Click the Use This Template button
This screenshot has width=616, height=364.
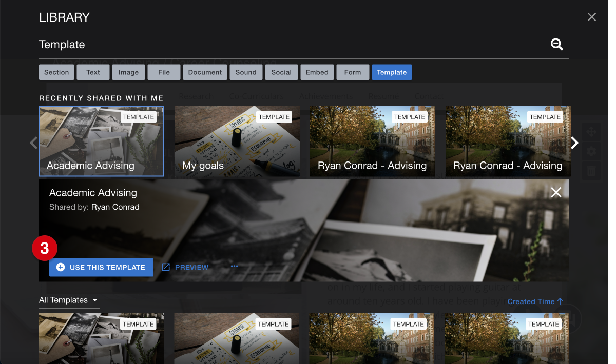[x=101, y=267]
